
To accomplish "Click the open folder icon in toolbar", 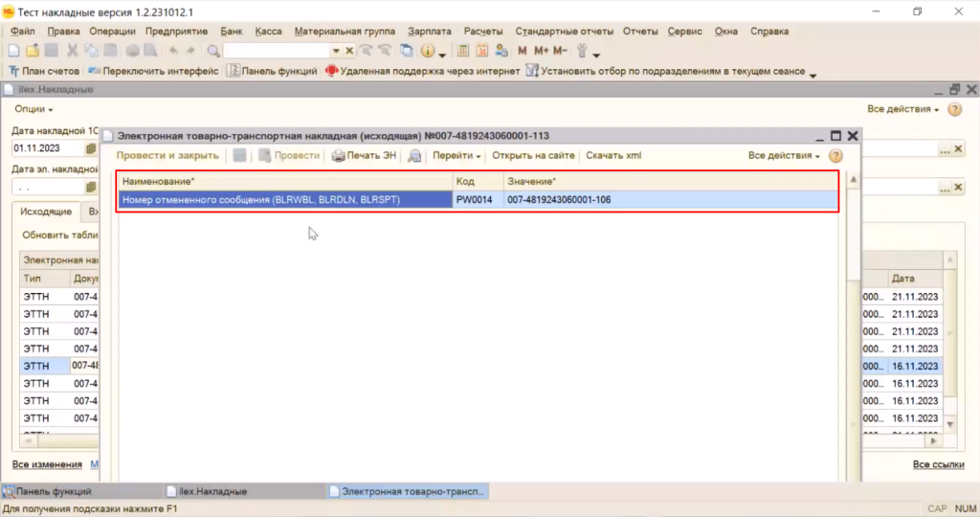I will click(33, 51).
